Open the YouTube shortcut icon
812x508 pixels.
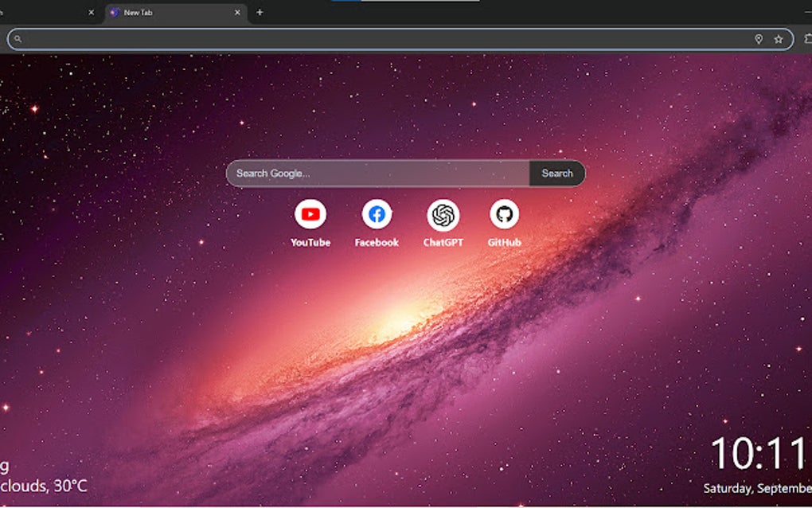[311, 213]
